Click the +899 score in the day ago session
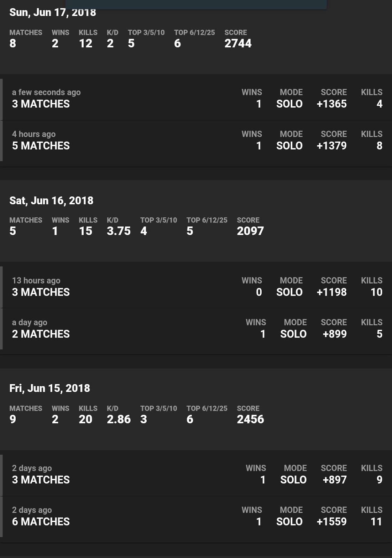392x558 pixels. (x=335, y=334)
